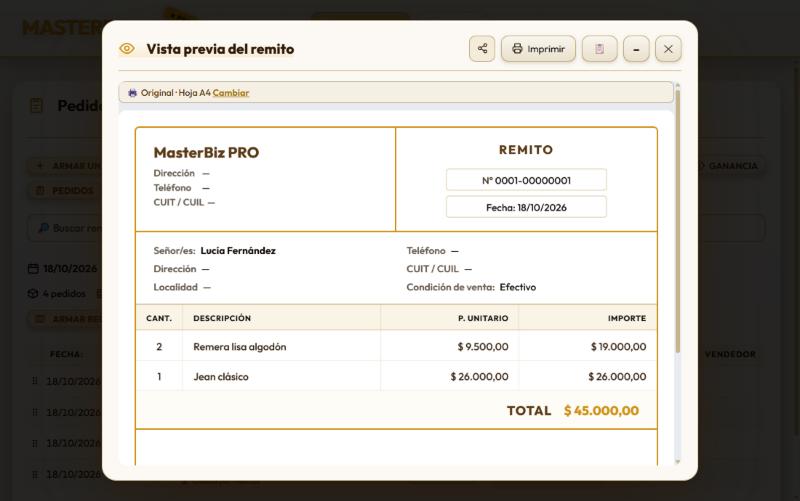
Task: Click the box icon next to 4 pedidos
Action: click(33, 293)
